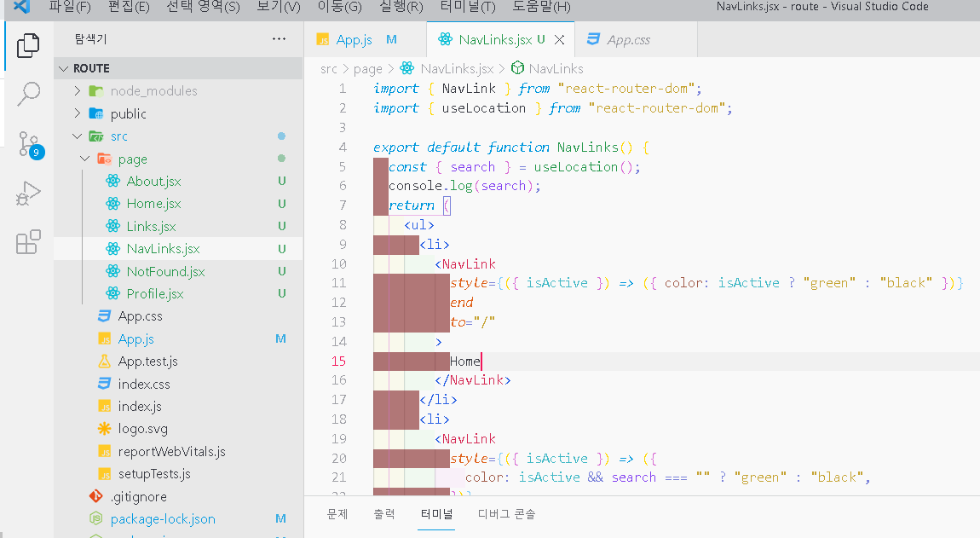
Task: Click NavLinks function symbol breadcrumb
Action: 556,68
